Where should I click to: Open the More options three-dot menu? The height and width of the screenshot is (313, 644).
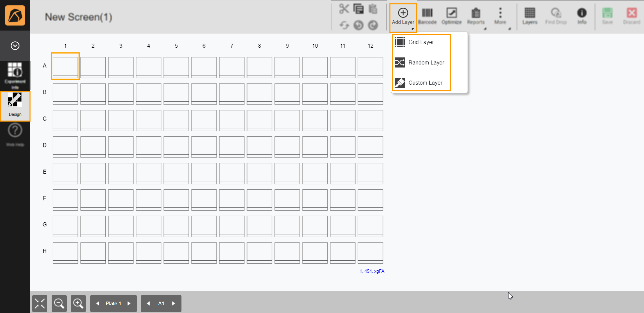pos(500,16)
